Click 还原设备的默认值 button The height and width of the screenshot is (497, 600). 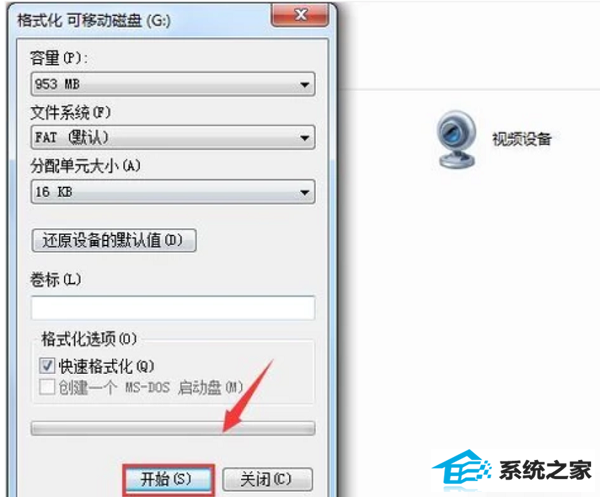114,240
